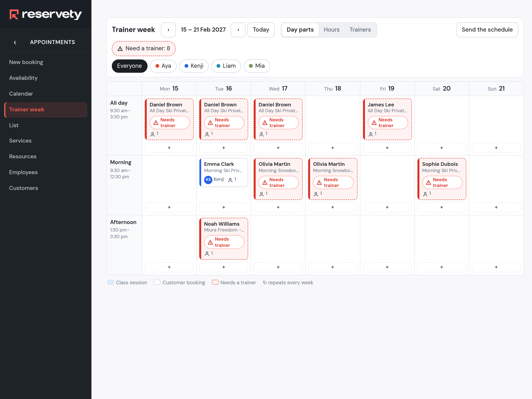Switch to the Trainers view
This screenshot has height=399, width=532.
360,30
